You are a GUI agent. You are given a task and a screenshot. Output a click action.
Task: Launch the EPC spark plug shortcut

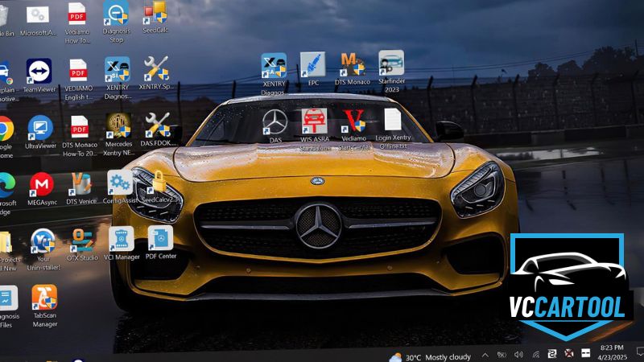pyautogui.click(x=312, y=69)
